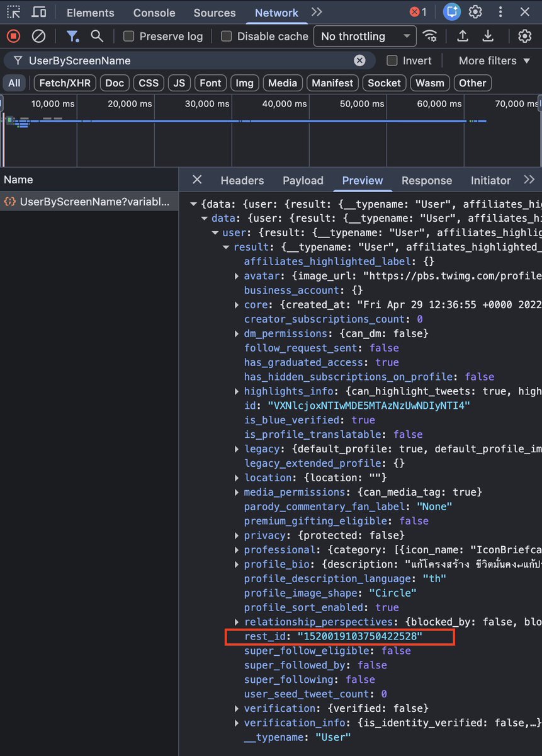
Task: Expand the core property
Action: coord(237,305)
